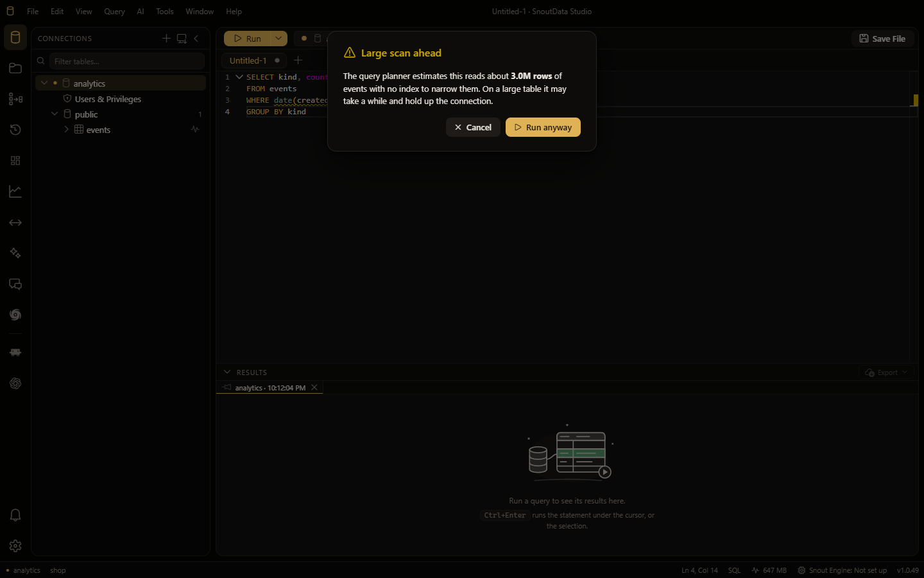Open the Run button dropdown arrow
The image size is (924, 578).
(278, 39)
